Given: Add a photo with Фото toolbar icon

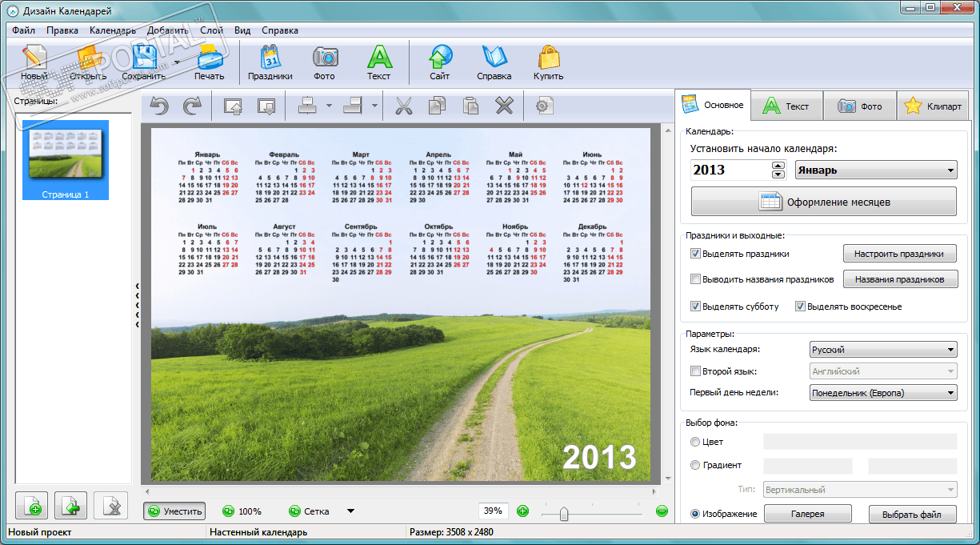Looking at the screenshot, I should [325, 58].
